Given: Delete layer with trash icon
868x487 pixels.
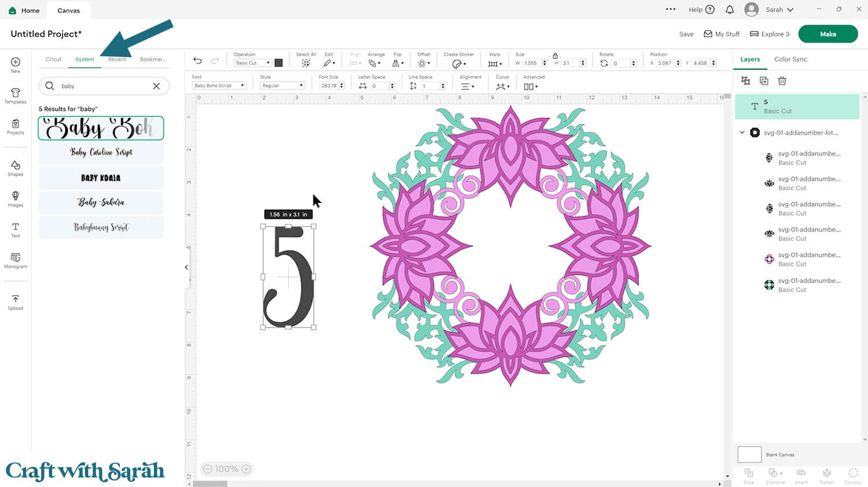Looking at the screenshot, I should [782, 81].
